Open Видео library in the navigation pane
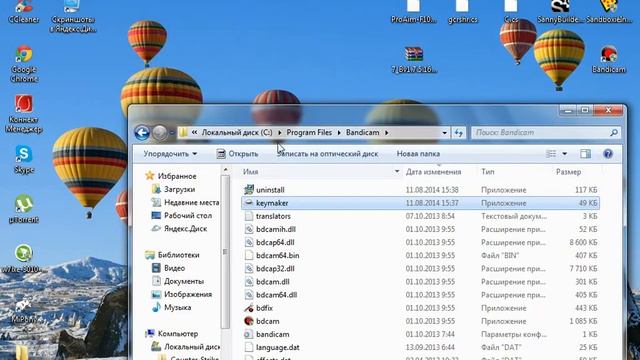The image size is (640, 360). point(174,268)
